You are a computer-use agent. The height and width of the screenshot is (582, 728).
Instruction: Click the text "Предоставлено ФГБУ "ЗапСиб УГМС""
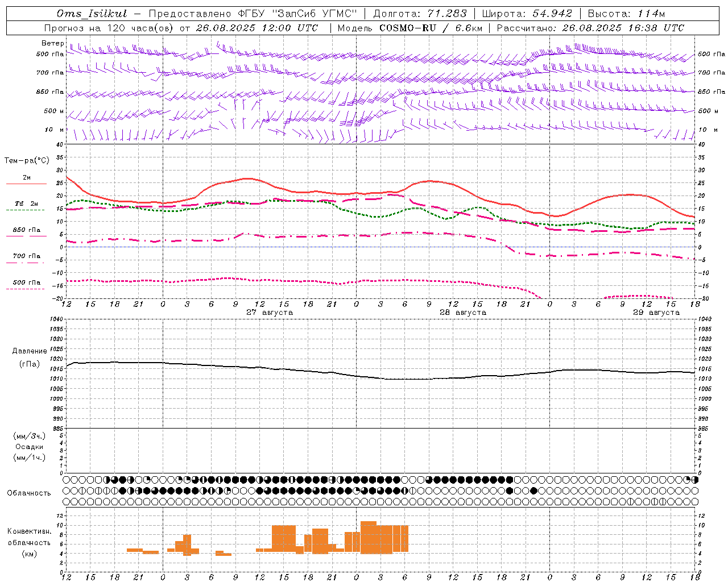(253, 14)
